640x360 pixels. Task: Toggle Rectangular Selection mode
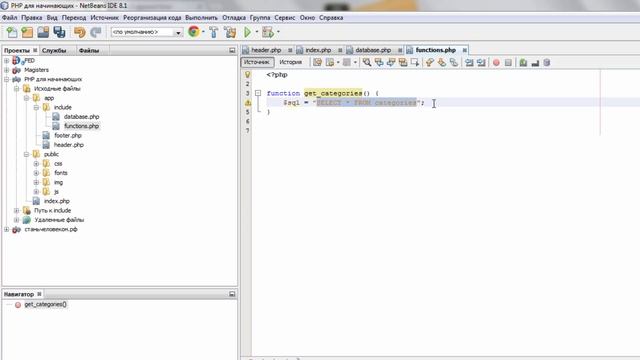click(415, 62)
